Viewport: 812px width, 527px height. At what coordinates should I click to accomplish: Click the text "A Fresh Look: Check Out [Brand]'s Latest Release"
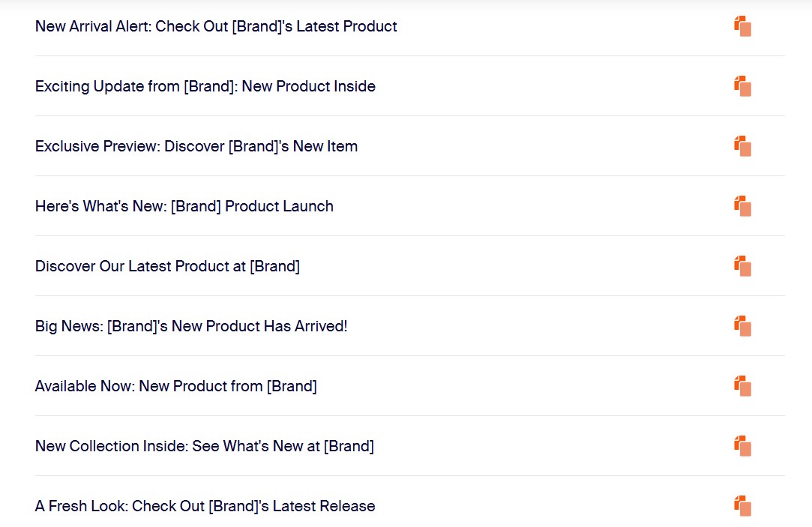(x=205, y=506)
